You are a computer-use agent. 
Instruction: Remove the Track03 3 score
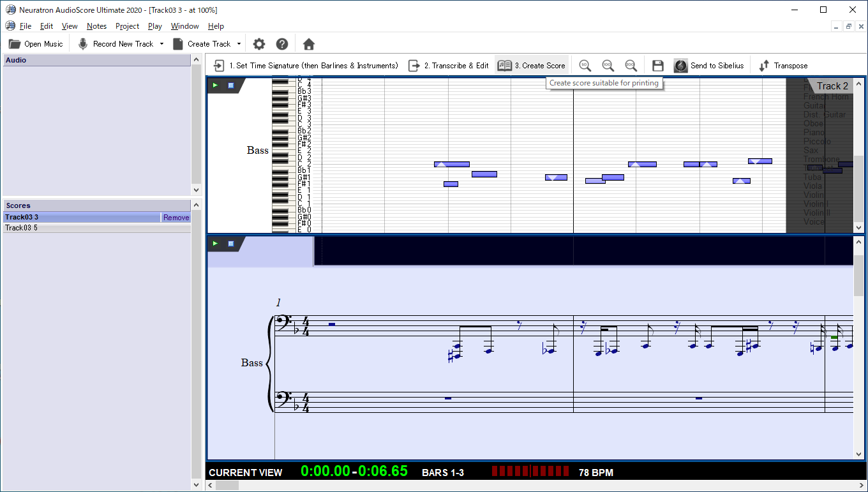coord(176,217)
